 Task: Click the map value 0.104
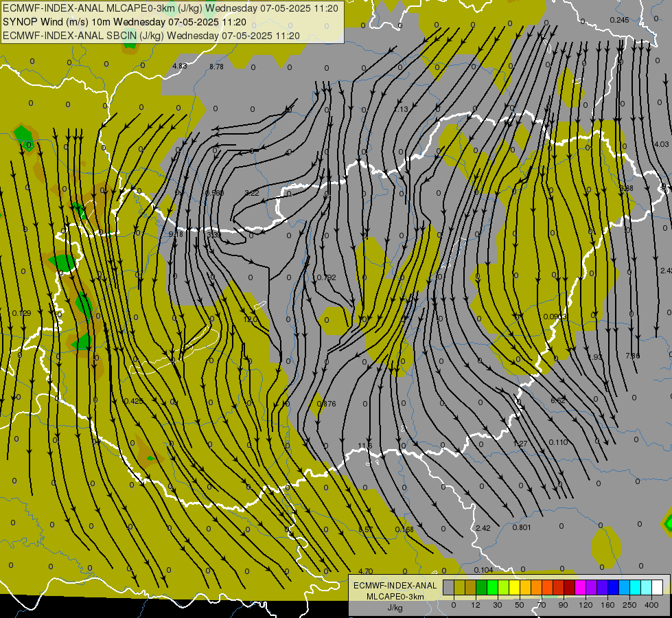tap(483, 570)
